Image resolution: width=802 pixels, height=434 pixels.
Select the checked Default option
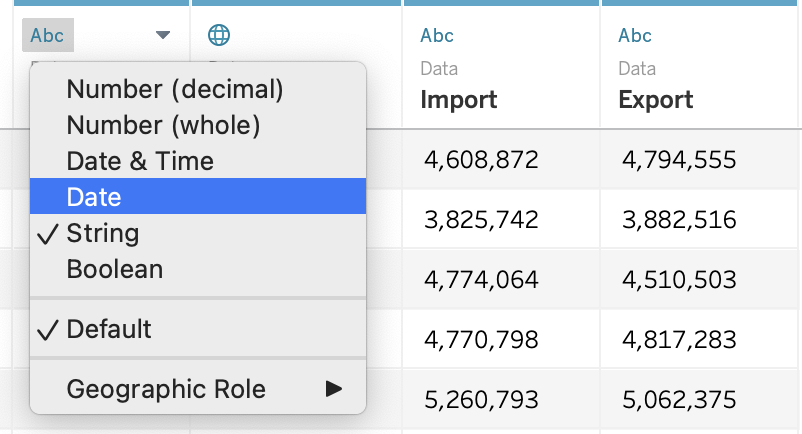[x=109, y=329]
